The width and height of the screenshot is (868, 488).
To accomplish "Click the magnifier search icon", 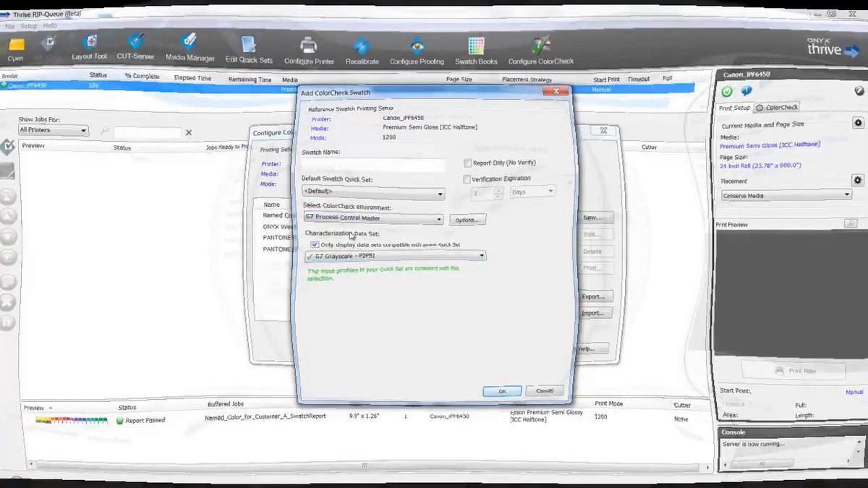I will [x=105, y=131].
